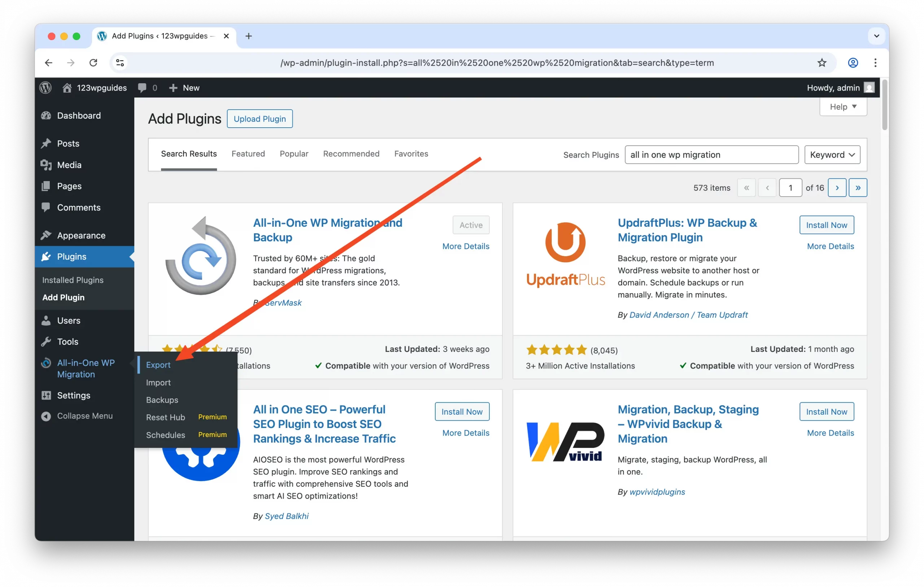Click the WordPress logo in admin bar
924x587 pixels.
click(x=45, y=88)
